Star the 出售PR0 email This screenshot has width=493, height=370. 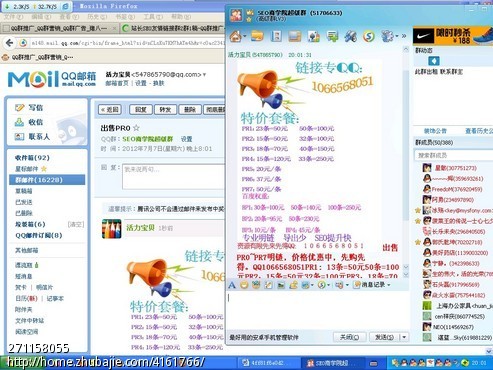[136, 128]
